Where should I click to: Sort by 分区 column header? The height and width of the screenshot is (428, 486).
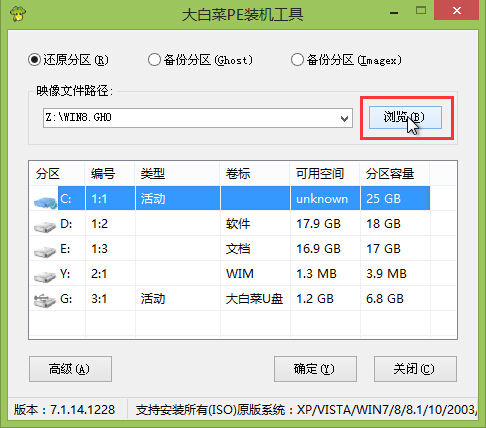57,174
